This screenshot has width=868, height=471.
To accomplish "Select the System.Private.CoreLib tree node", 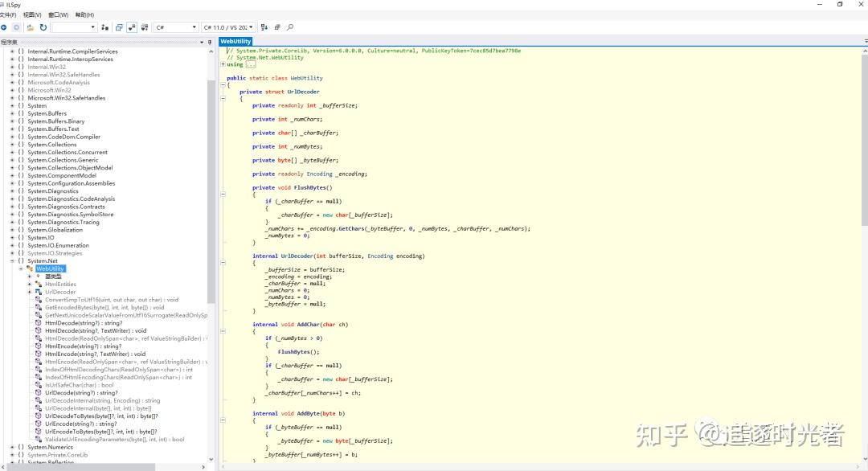I will coord(58,455).
